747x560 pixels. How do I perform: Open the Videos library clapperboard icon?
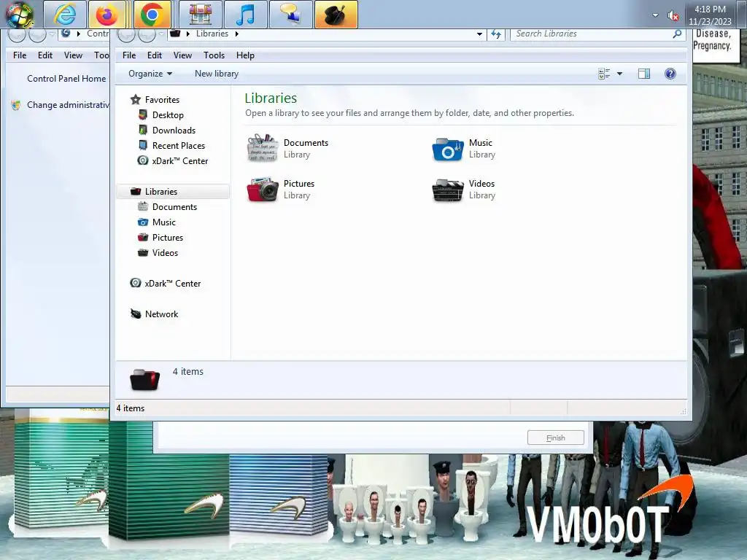(447, 190)
